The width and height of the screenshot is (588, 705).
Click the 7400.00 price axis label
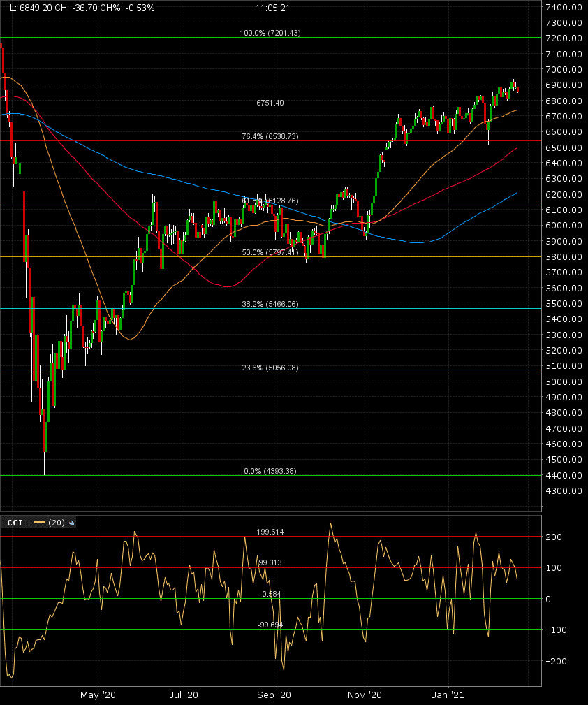click(564, 7)
